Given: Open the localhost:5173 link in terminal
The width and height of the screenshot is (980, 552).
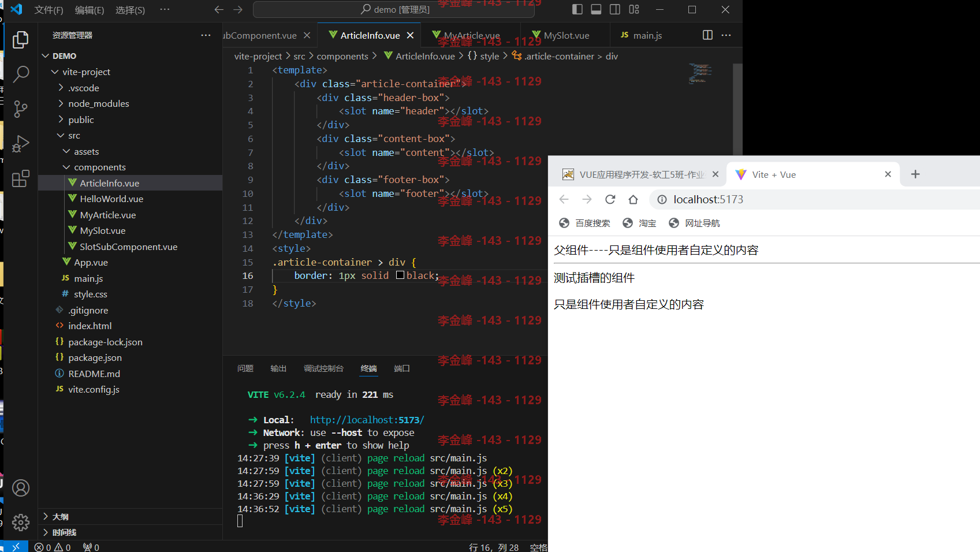Looking at the screenshot, I should click(367, 420).
